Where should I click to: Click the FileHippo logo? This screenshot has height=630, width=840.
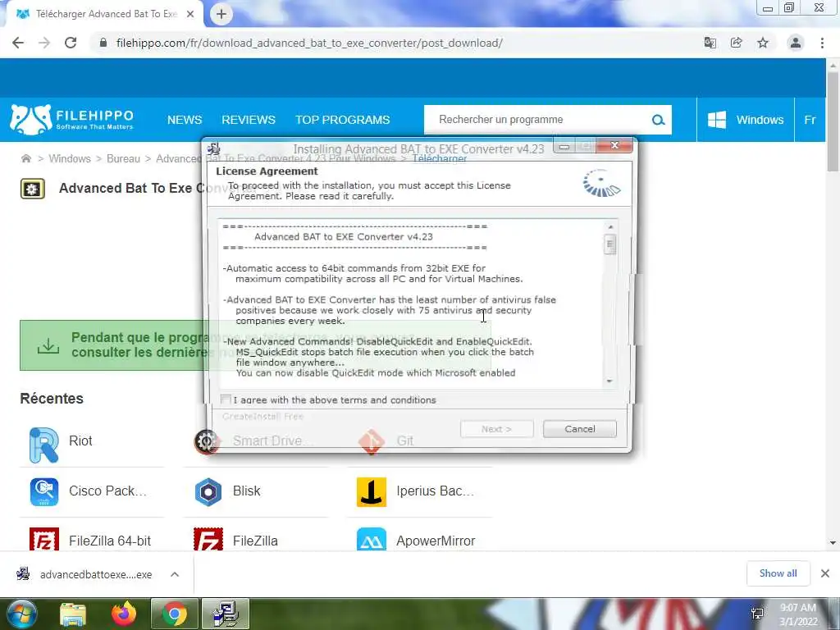click(x=71, y=120)
